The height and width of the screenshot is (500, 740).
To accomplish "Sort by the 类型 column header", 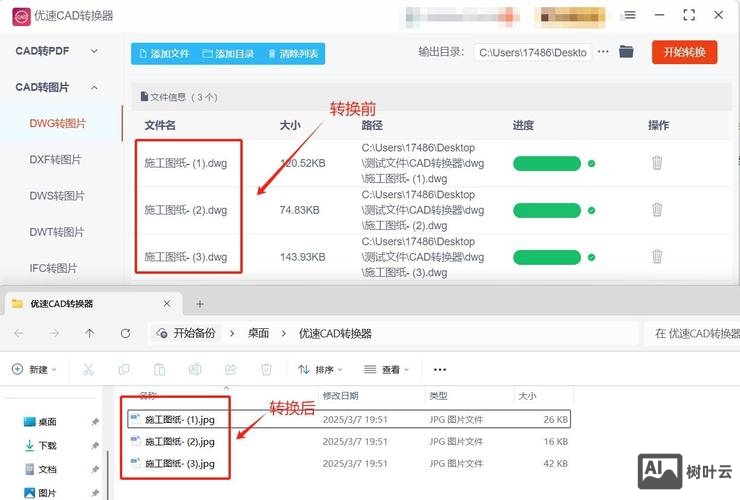I will (x=438, y=396).
